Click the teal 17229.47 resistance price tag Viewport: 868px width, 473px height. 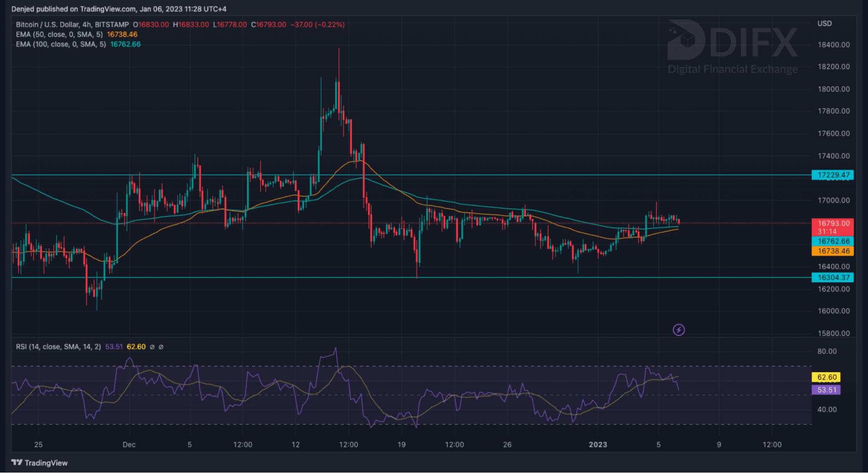tap(832, 175)
